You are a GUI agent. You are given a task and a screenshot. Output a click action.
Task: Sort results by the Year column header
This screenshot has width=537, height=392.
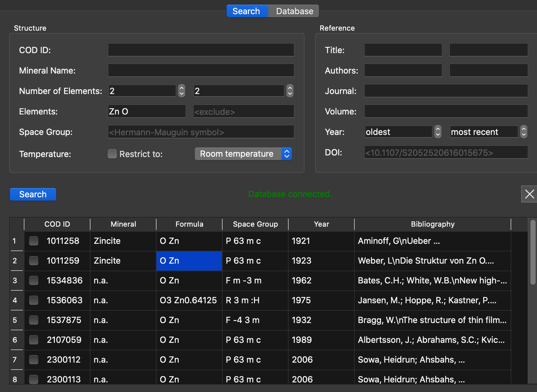click(321, 224)
